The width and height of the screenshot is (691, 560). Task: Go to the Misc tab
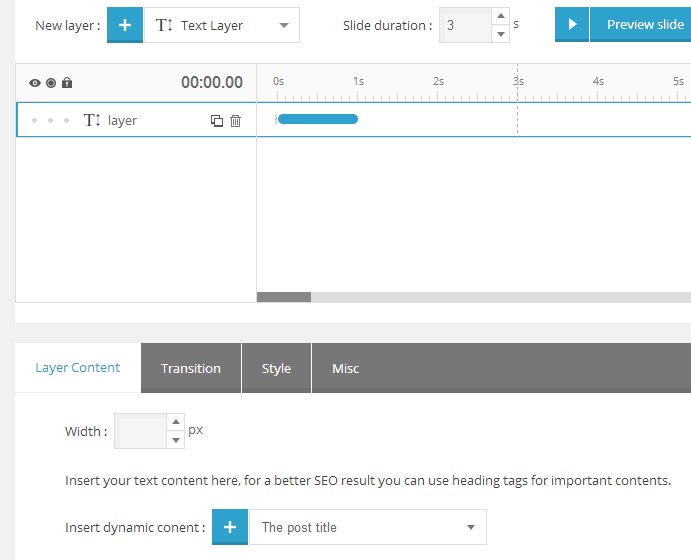[x=345, y=368]
